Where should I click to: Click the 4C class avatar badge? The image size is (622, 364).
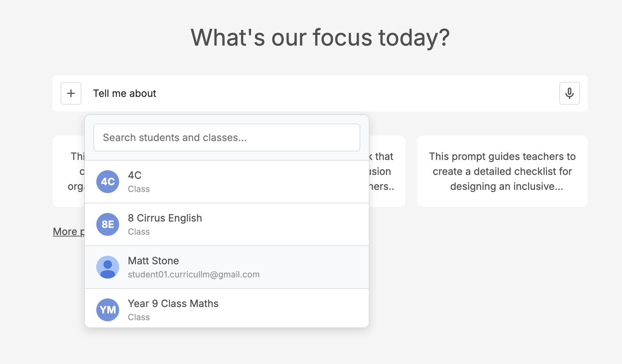[x=108, y=182]
